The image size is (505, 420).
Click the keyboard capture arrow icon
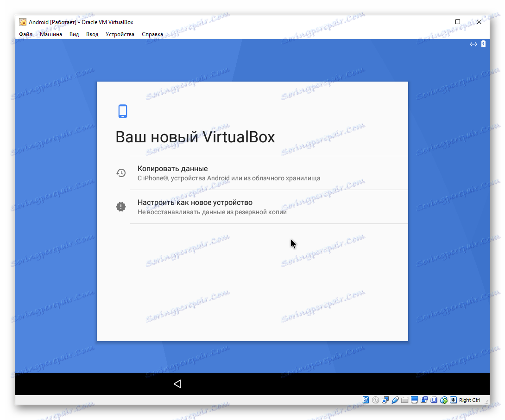pyautogui.click(x=454, y=400)
